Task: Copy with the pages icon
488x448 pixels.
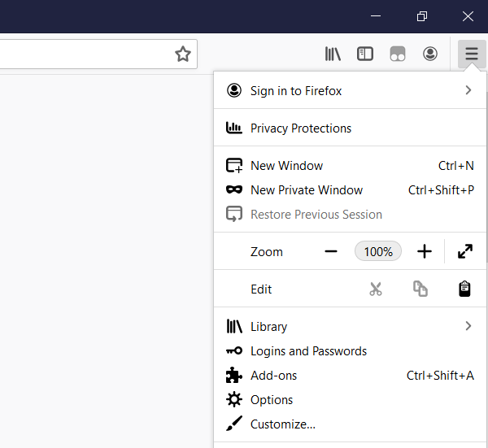Action: pos(420,289)
